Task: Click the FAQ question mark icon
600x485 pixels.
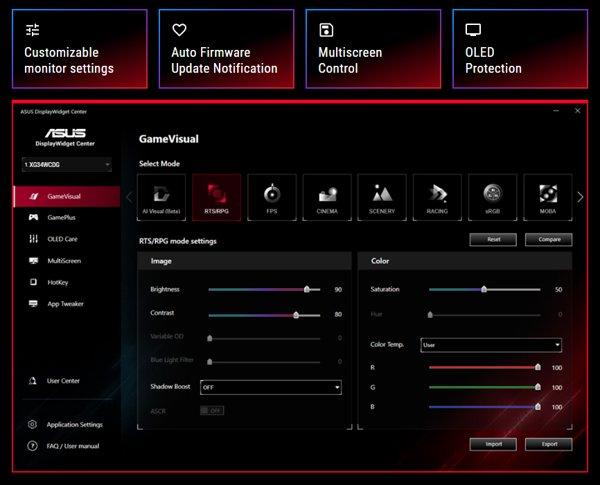Action: coord(33,446)
